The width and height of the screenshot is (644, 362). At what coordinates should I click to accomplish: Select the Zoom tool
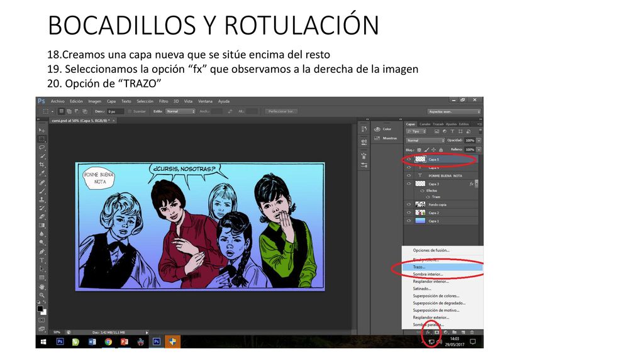pos(42,295)
